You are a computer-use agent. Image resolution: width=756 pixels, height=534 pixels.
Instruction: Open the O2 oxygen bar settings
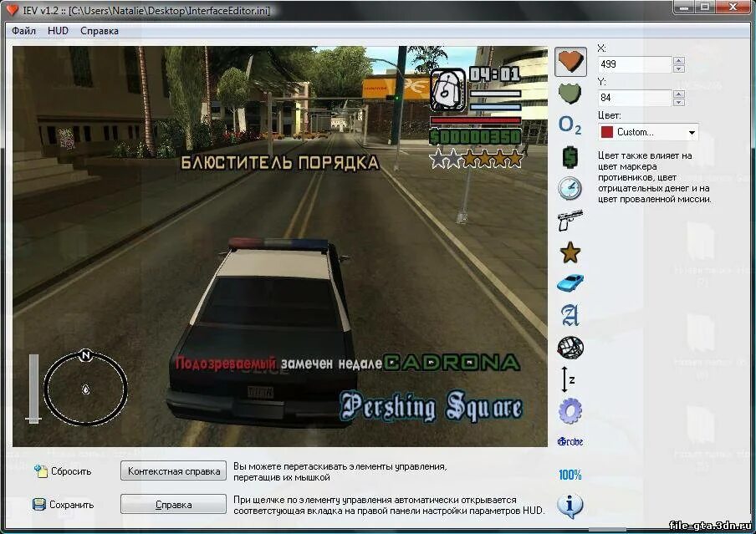click(570, 125)
